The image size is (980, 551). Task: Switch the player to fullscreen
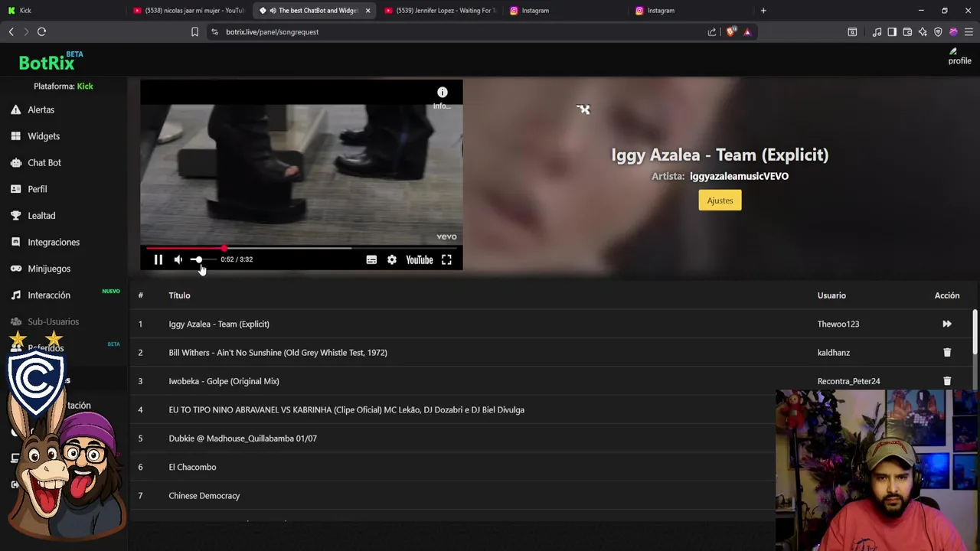(446, 259)
